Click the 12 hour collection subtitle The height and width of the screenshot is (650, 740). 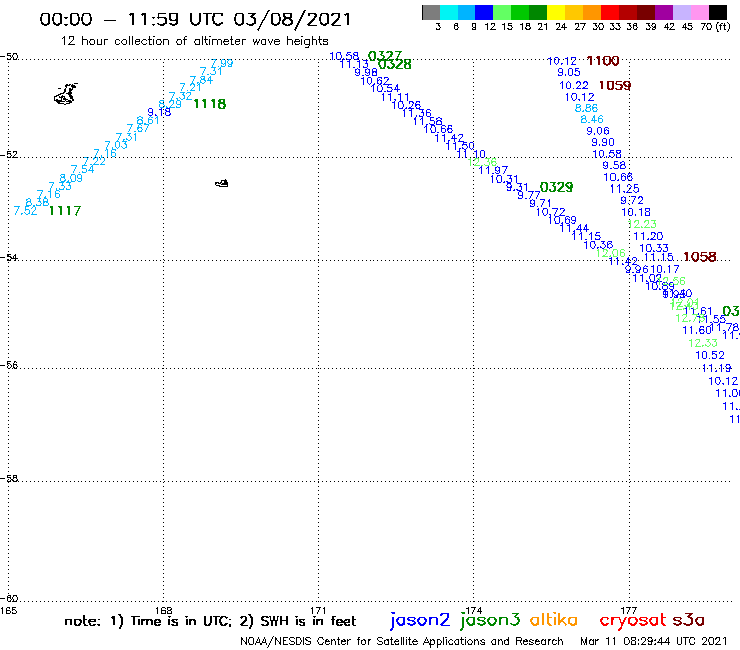coord(194,41)
